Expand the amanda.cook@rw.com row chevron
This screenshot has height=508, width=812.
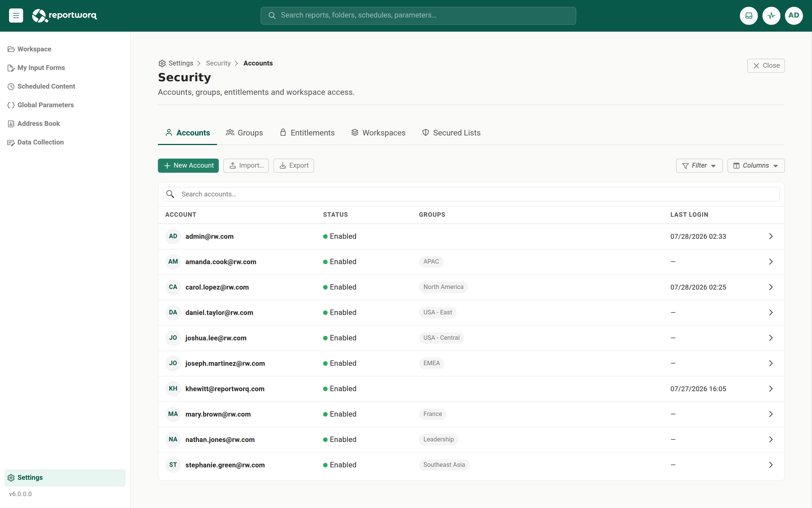pyautogui.click(x=771, y=262)
